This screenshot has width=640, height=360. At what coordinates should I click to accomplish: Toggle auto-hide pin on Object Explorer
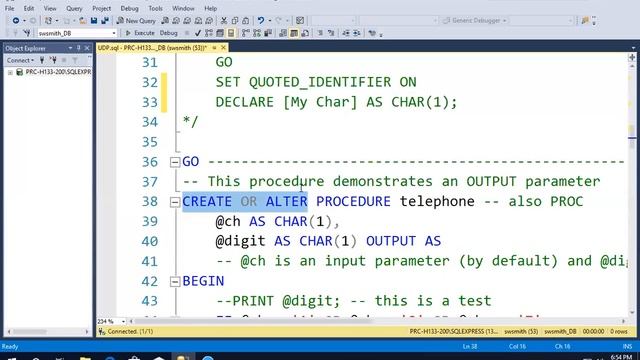click(x=79, y=48)
